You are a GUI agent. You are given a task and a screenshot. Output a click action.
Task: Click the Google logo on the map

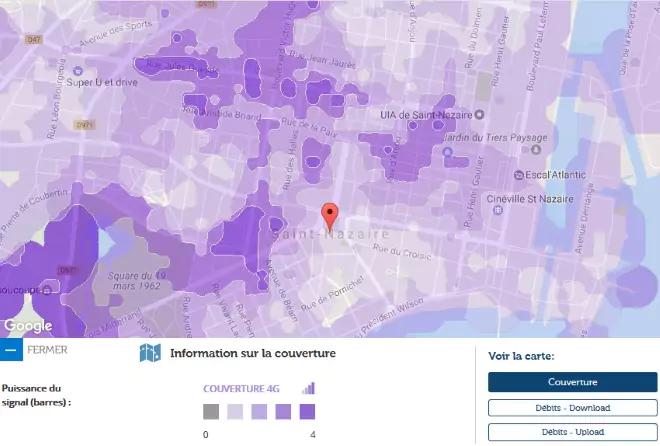tap(28, 325)
